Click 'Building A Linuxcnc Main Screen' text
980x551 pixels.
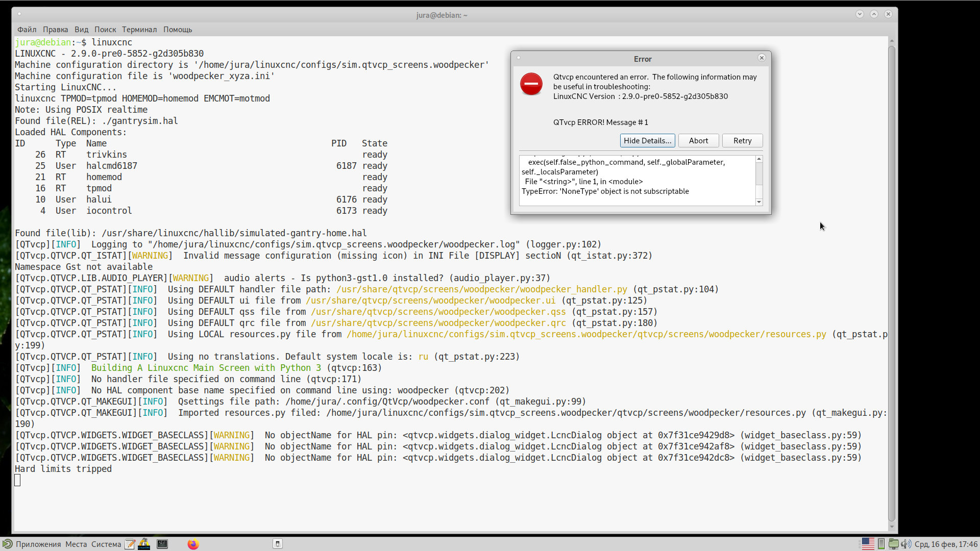pyautogui.click(x=206, y=368)
